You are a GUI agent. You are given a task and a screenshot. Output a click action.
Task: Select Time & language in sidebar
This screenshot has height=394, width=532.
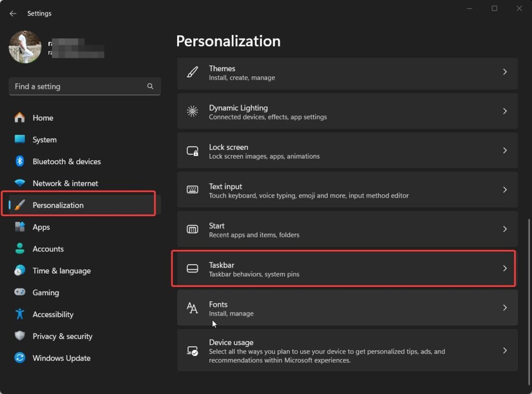61,270
